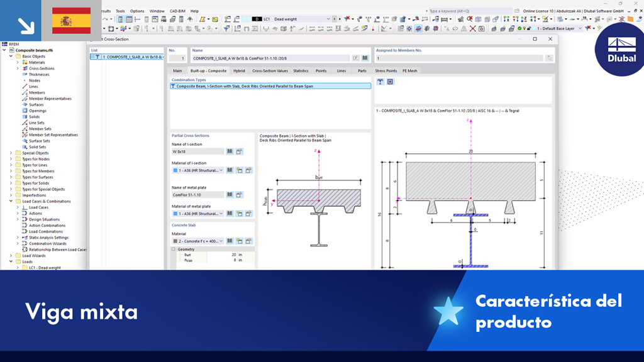The height and width of the screenshot is (362, 644).
Task: Select list entry COMPOSITE_I_SLAB_A W 8x18
Action: [x=127, y=57]
